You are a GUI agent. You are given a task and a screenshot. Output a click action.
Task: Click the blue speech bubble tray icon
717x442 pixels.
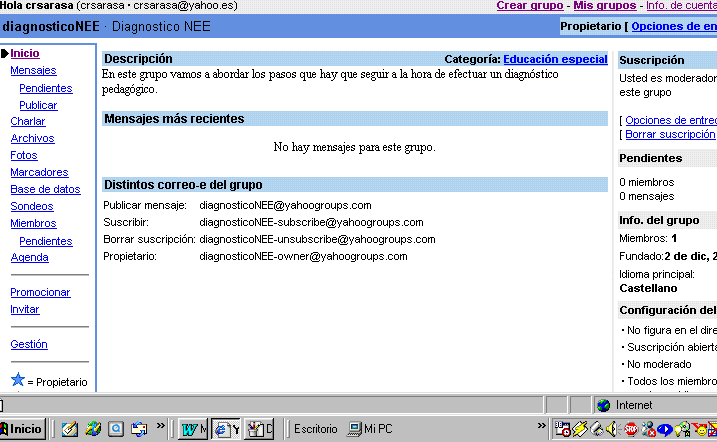click(665, 429)
